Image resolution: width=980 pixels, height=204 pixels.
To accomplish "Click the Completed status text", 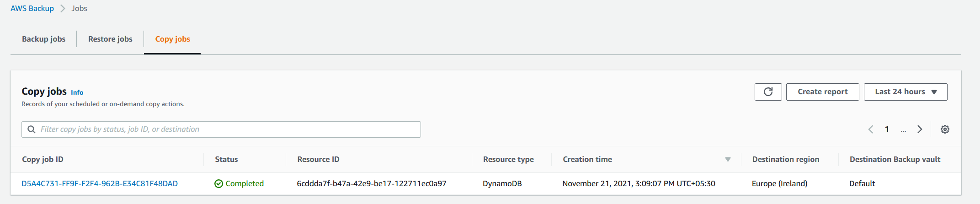I will pos(245,183).
